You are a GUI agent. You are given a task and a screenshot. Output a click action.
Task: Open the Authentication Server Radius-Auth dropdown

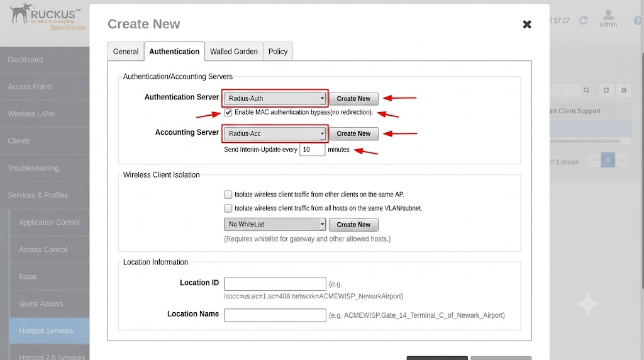275,98
